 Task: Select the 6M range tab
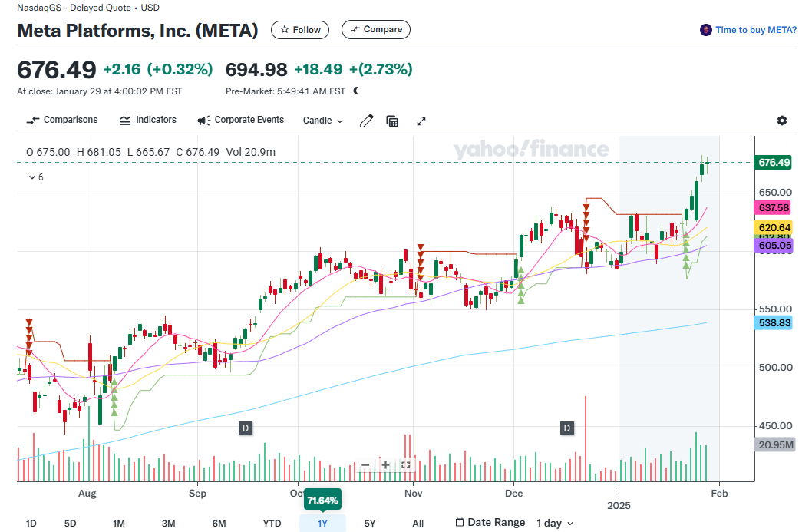[x=219, y=524]
